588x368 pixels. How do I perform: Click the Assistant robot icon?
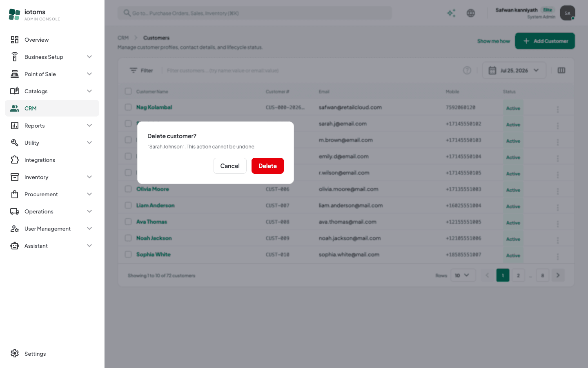point(15,246)
